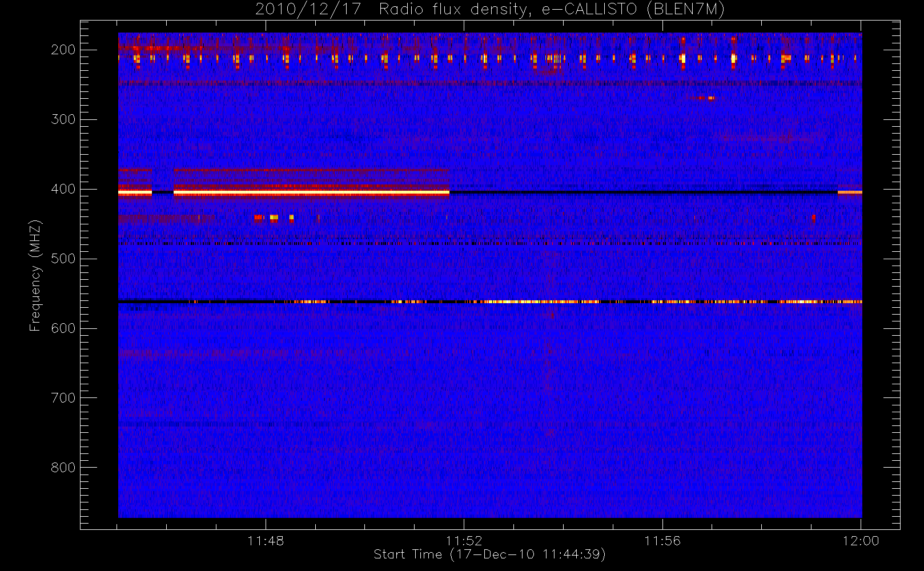This screenshot has height=571, width=924.
Task: Click the 11:56 time tick label
Action: (662, 541)
